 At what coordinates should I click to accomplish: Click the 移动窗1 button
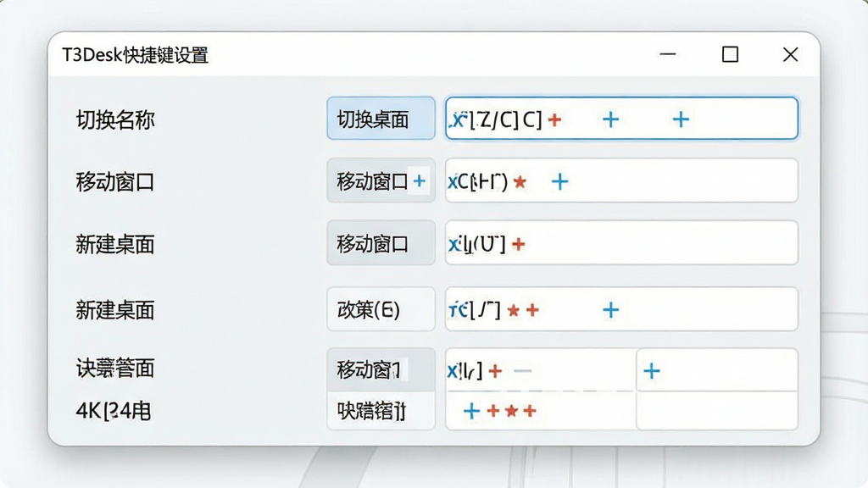(381, 369)
